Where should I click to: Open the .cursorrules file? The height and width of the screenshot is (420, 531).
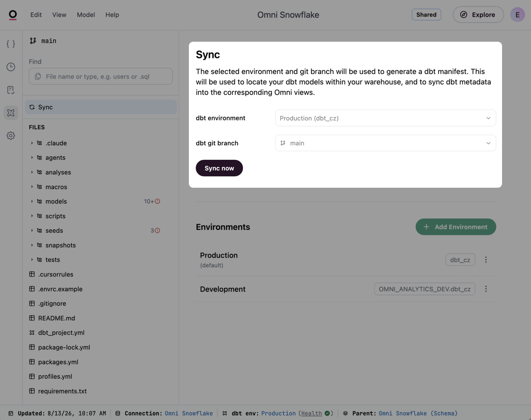click(56, 274)
